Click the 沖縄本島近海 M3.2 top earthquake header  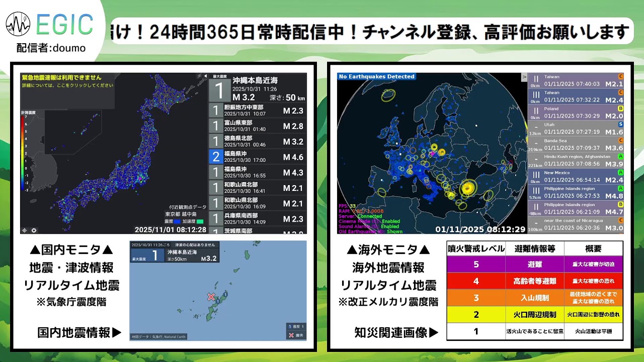tap(257, 88)
